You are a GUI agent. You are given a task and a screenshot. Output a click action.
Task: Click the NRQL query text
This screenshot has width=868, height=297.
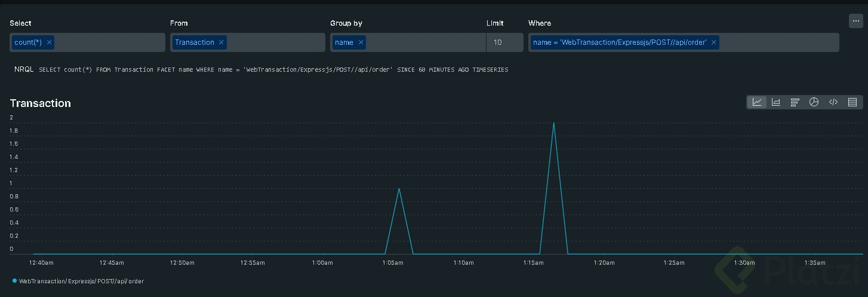273,70
